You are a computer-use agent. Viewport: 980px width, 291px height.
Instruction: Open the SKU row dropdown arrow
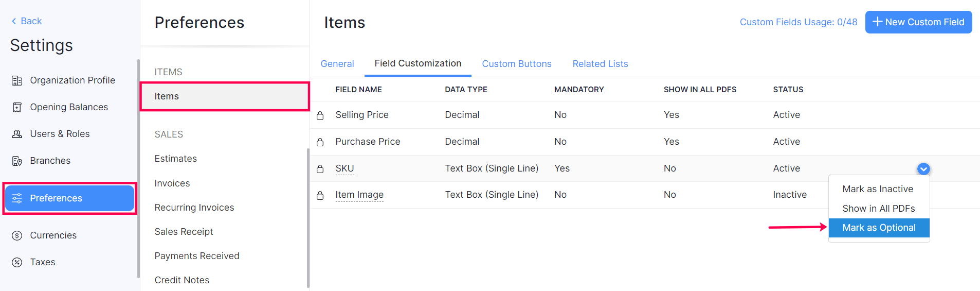pyautogui.click(x=923, y=169)
